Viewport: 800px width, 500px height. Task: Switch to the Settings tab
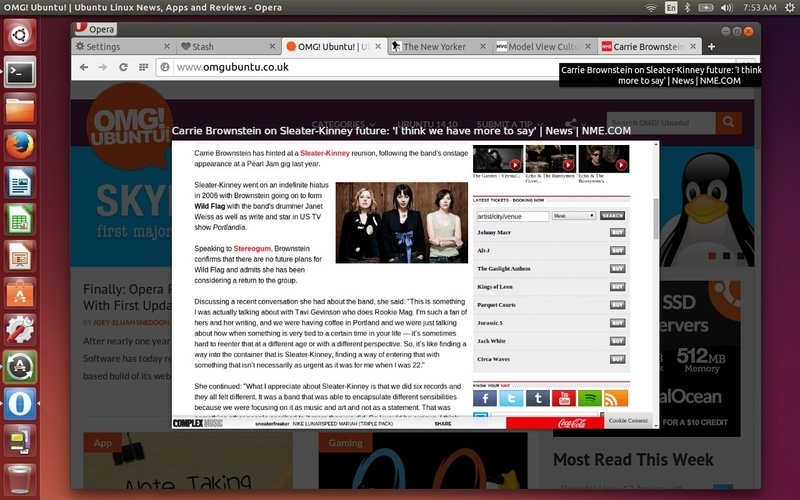(x=122, y=46)
